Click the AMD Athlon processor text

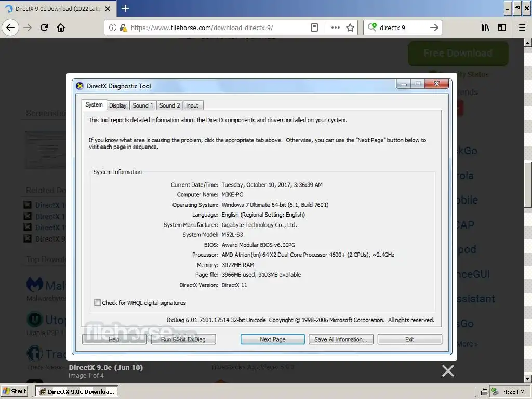coord(308,255)
